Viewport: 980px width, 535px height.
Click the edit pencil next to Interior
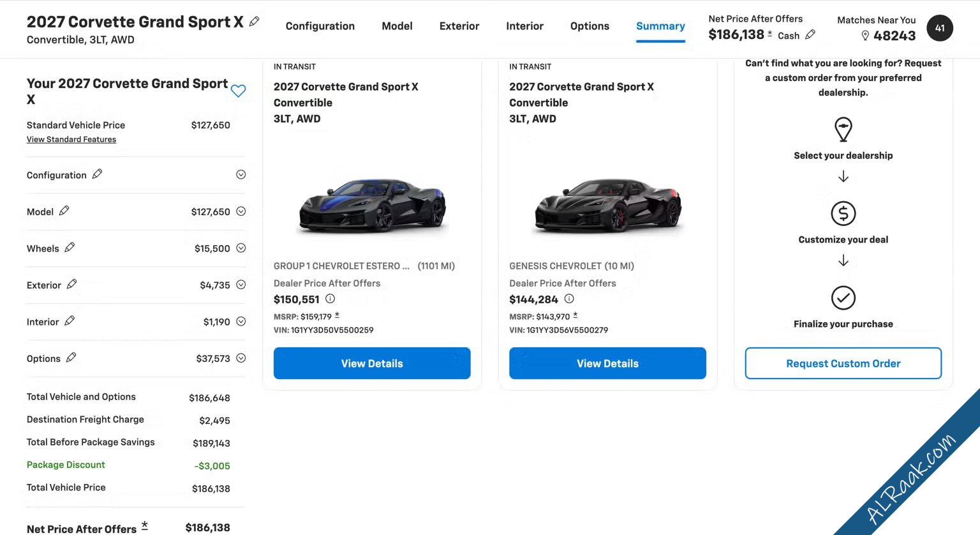pos(70,320)
